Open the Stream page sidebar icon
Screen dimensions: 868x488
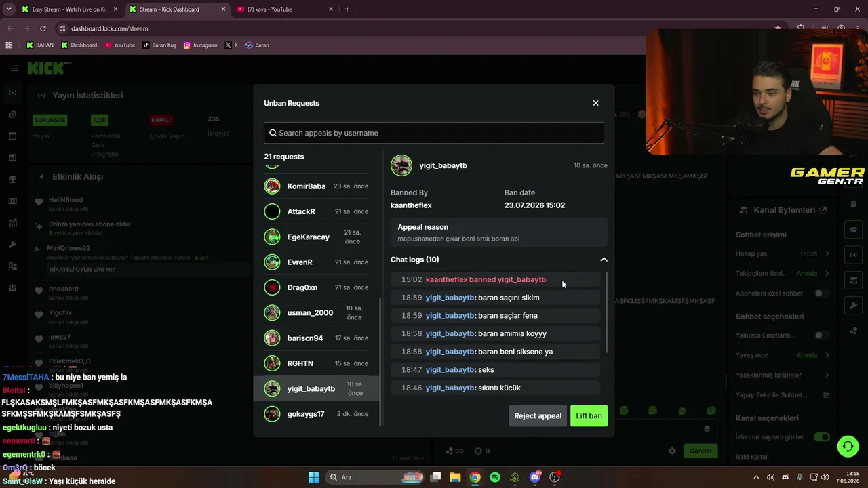(x=12, y=93)
